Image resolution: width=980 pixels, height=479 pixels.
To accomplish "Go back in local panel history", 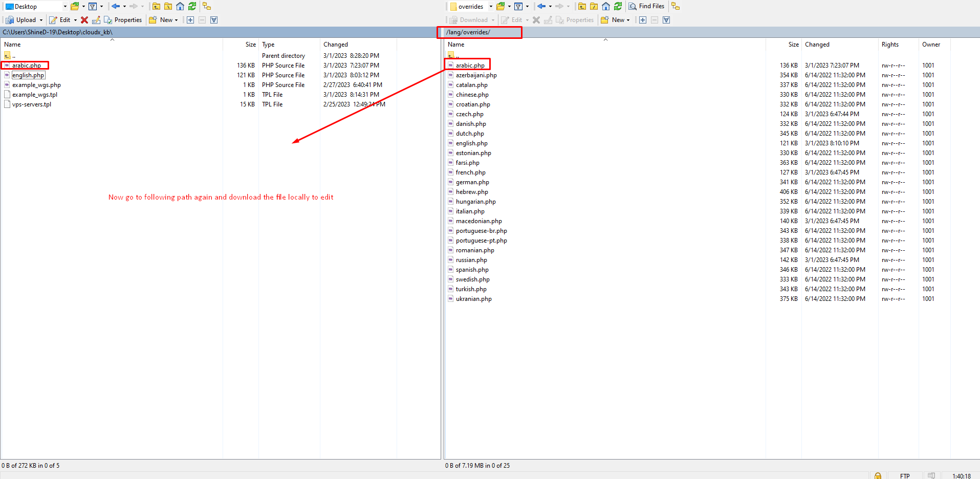I will coord(116,6).
